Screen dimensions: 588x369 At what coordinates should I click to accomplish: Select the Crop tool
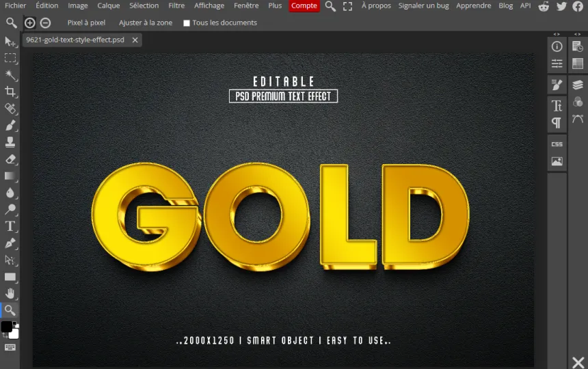point(10,92)
